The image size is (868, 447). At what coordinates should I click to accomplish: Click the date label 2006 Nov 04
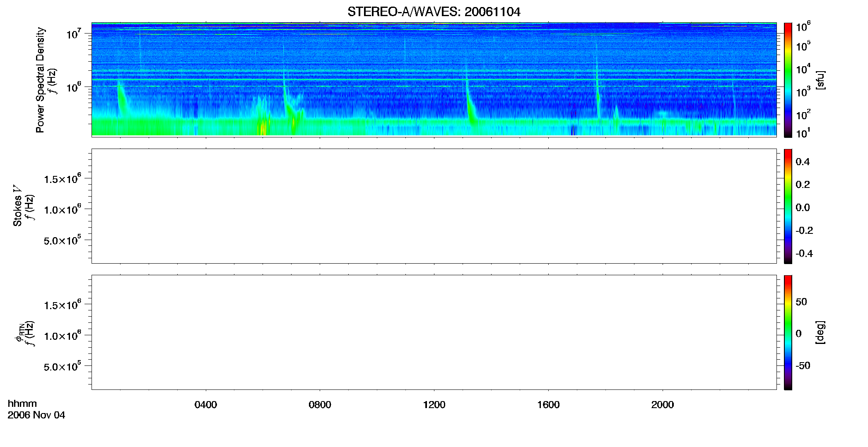tap(36, 415)
